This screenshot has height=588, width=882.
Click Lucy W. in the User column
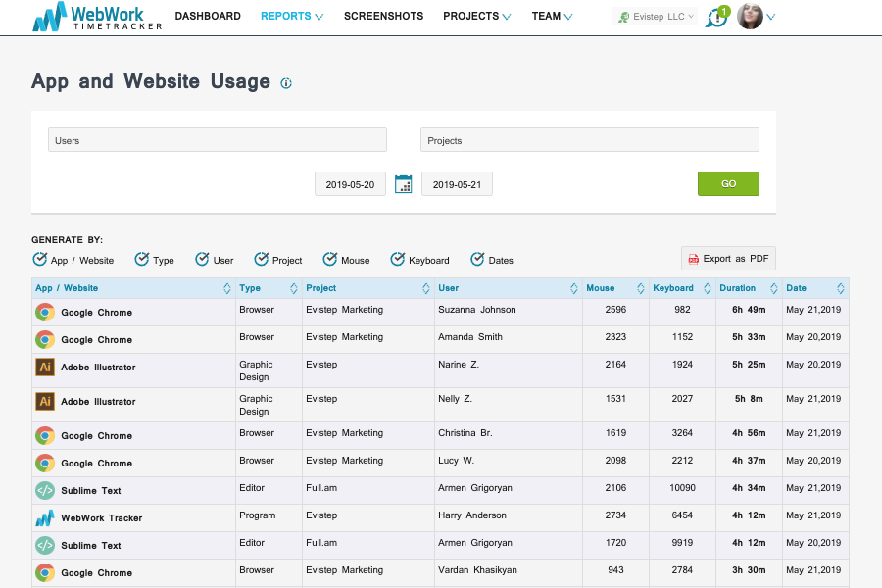click(456, 461)
